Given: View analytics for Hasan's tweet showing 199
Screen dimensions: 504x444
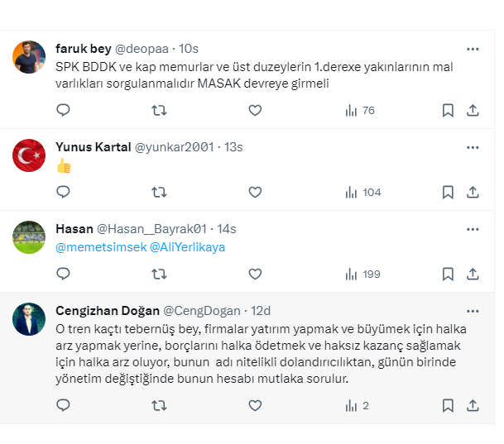Looking at the screenshot, I should 362,274.
